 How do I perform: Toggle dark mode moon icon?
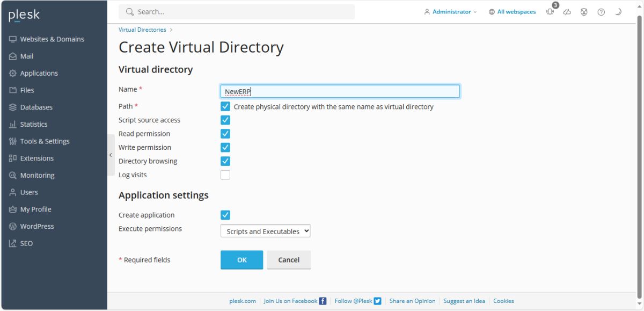click(618, 12)
